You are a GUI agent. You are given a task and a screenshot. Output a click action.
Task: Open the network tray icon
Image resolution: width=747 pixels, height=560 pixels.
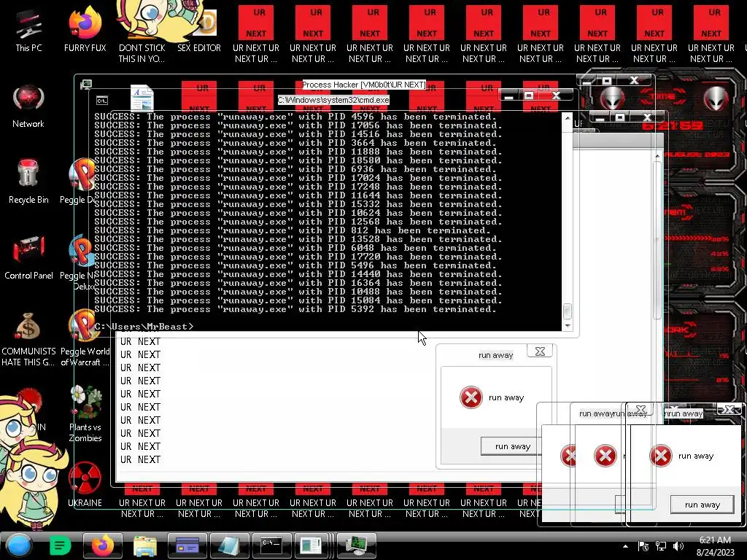tap(661, 546)
